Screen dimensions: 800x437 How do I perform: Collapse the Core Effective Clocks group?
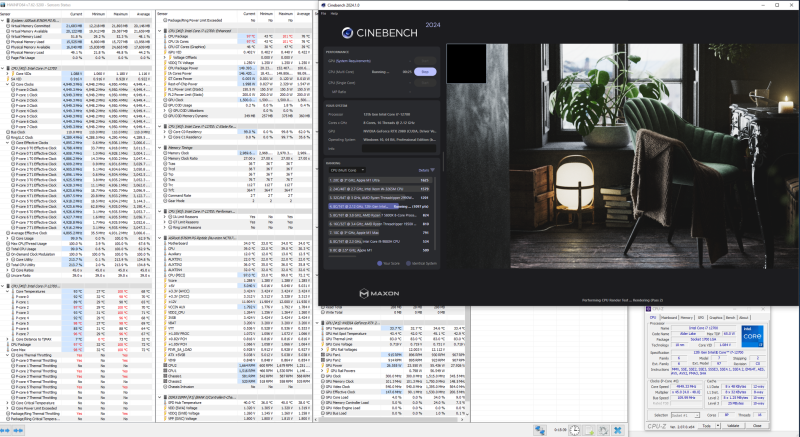8,143
